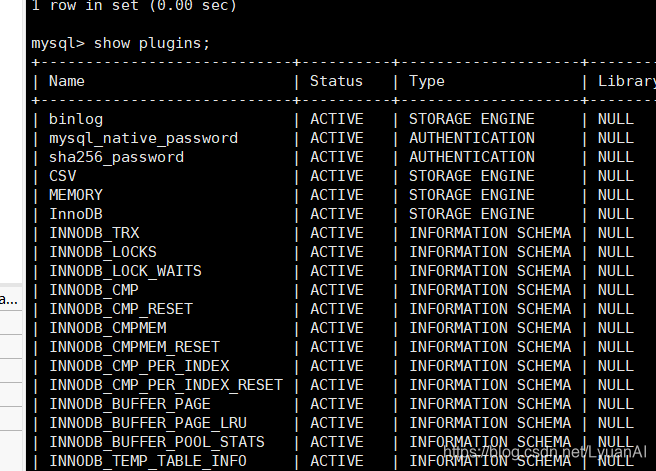656x471 pixels.
Task: Click AUTHENTICATION type in mysql_native_password row
Action: tap(472, 138)
